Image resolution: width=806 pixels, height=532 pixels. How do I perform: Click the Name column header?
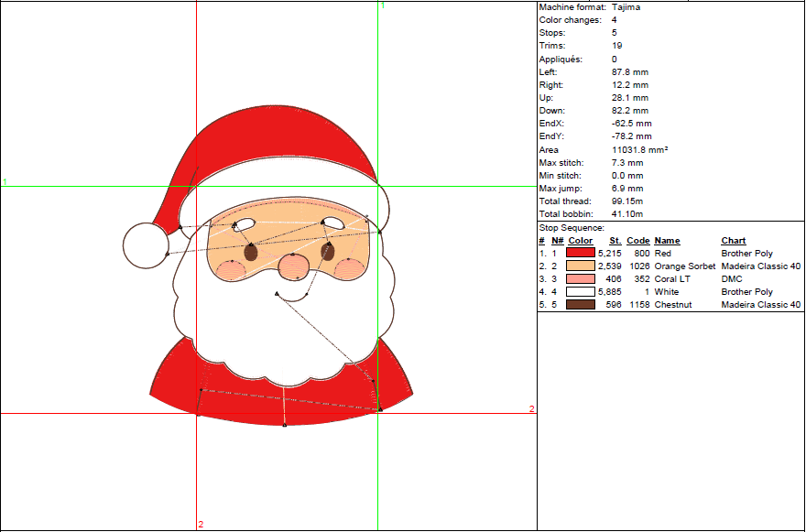point(667,241)
